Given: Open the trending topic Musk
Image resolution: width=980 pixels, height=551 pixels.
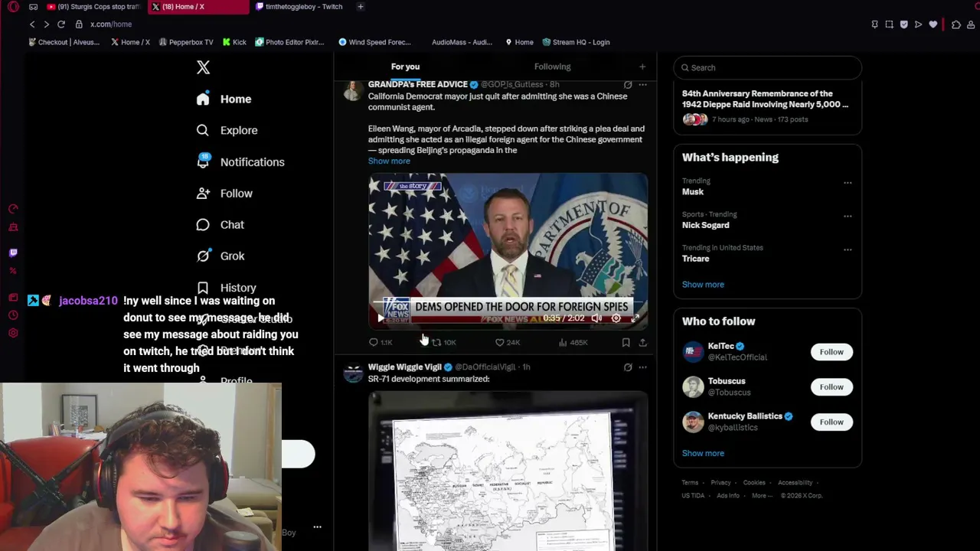Looking at the screenshot, I should tap(693, 192).
